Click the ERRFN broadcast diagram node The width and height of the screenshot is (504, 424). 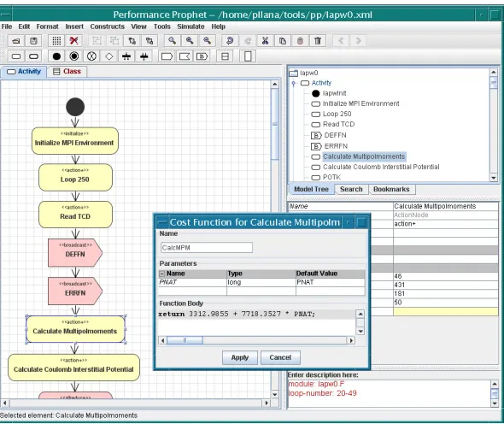point(75,291)
